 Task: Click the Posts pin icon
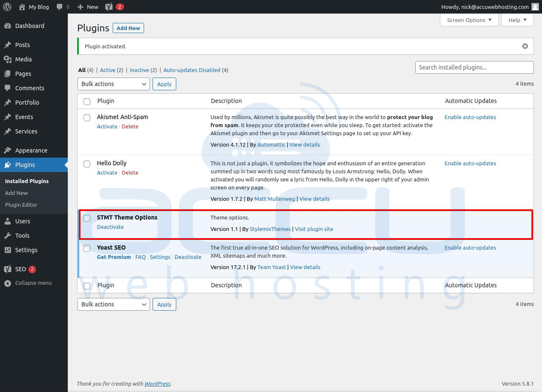pyautogui.click(x=8, y=45)
